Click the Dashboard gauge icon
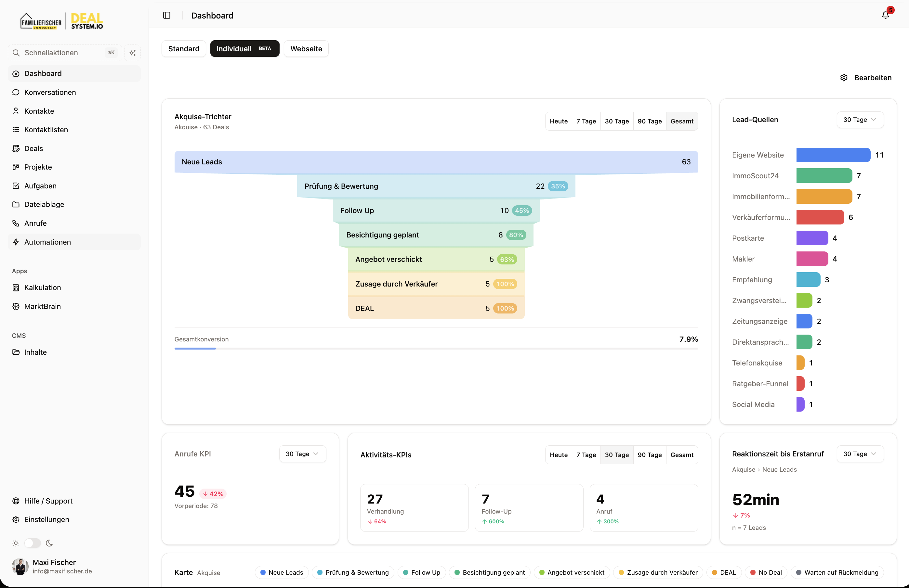909x588 pixels. 16,74
